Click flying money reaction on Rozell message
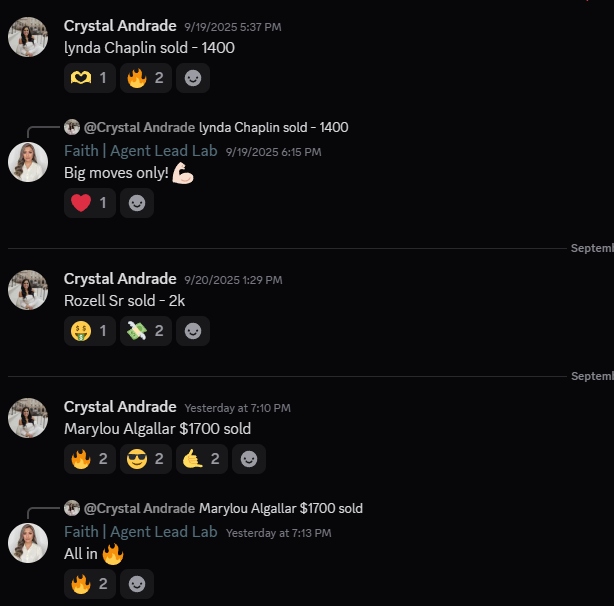Image resolution: width=614 pixels, height=606 pixels. pyautogui.click(x=145, y=330)
